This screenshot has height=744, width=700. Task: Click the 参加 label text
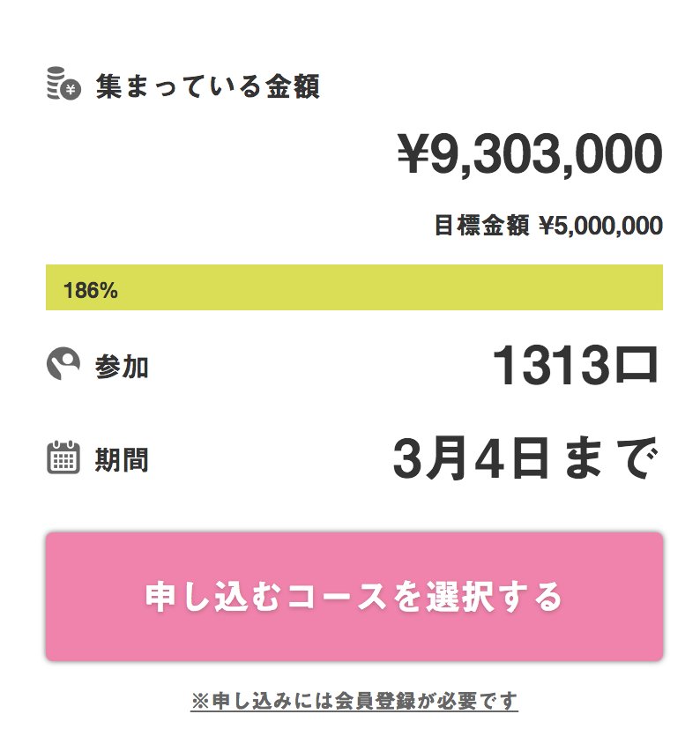pos(122,367)
